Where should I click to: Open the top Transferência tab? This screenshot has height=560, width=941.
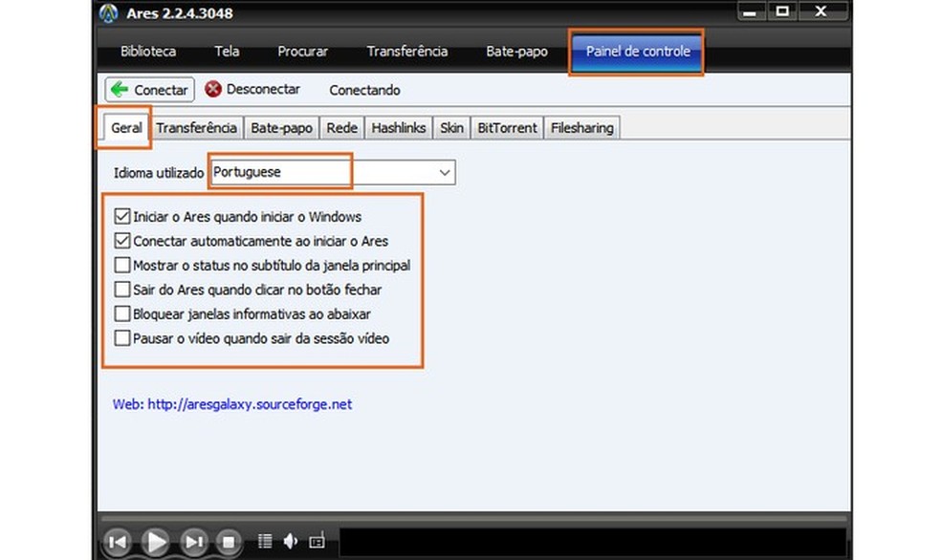406,52
